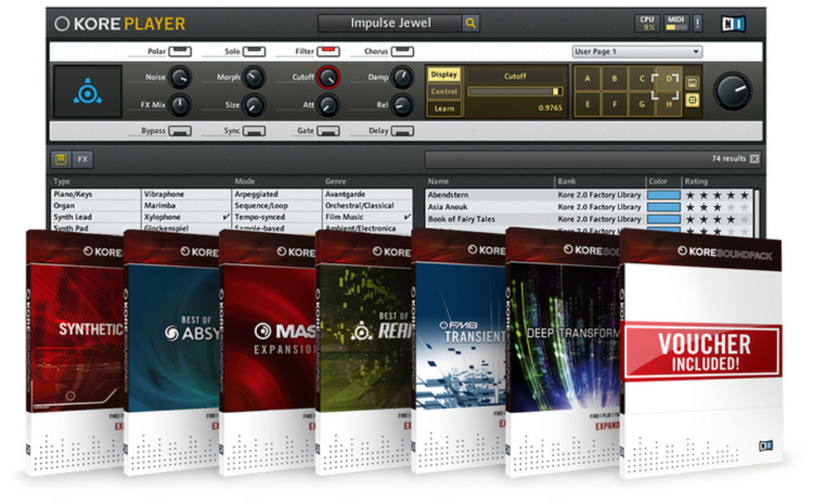Select the checked Xylophone attribute
This screenshot has height=504, width=813.
pos(186,217)
